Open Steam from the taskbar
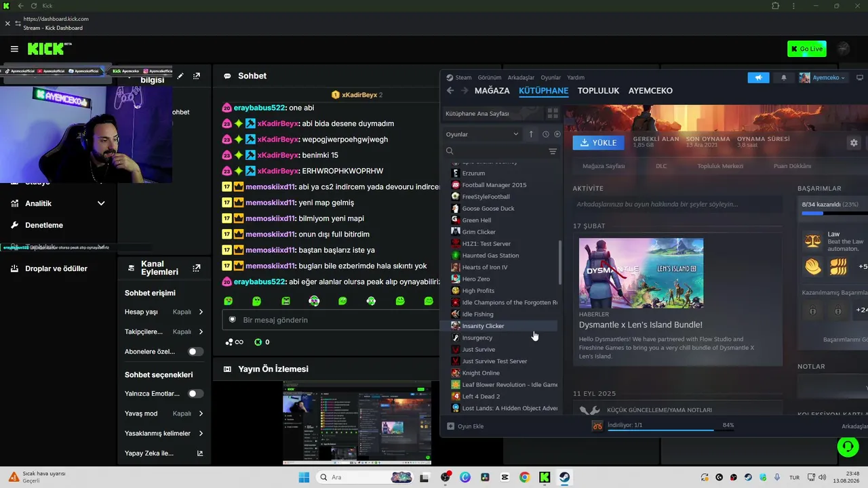Screen dimensions: 868x488 [564, 477]
